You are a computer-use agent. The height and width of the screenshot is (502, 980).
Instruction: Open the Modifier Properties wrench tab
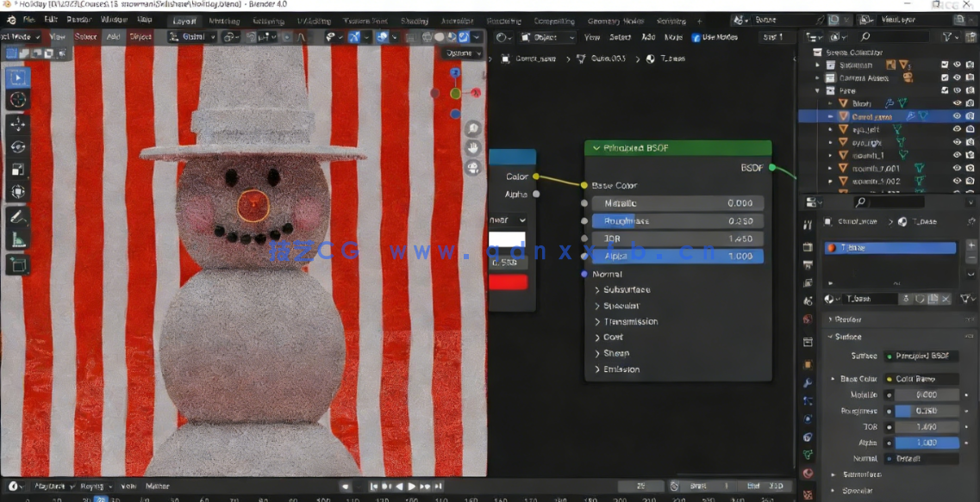click(x=808, y=385)
